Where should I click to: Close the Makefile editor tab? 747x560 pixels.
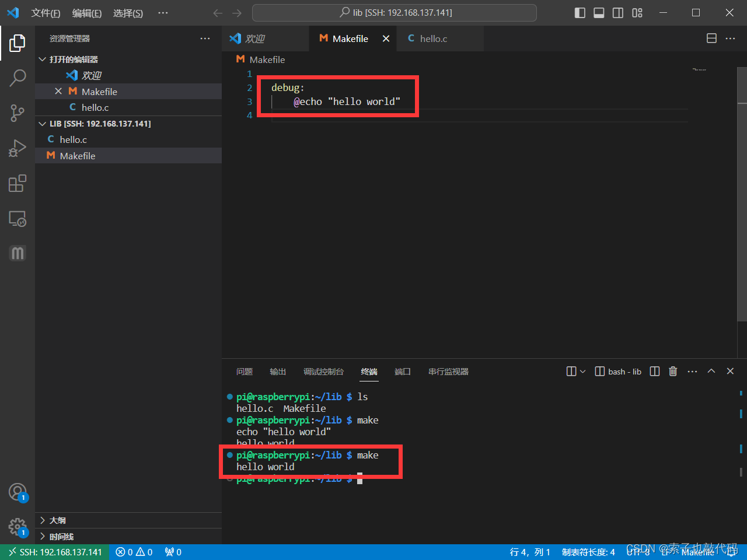pos(386,38)
